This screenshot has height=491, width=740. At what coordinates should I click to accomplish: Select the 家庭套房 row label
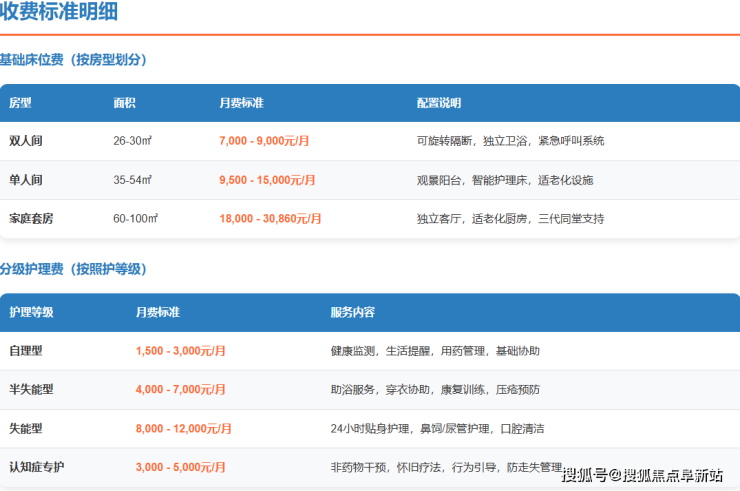click(32, 218)
